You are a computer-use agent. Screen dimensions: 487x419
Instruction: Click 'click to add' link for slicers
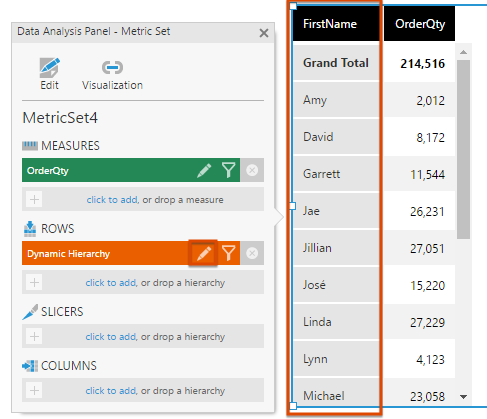pyautogui.click(x=111, y=337)
